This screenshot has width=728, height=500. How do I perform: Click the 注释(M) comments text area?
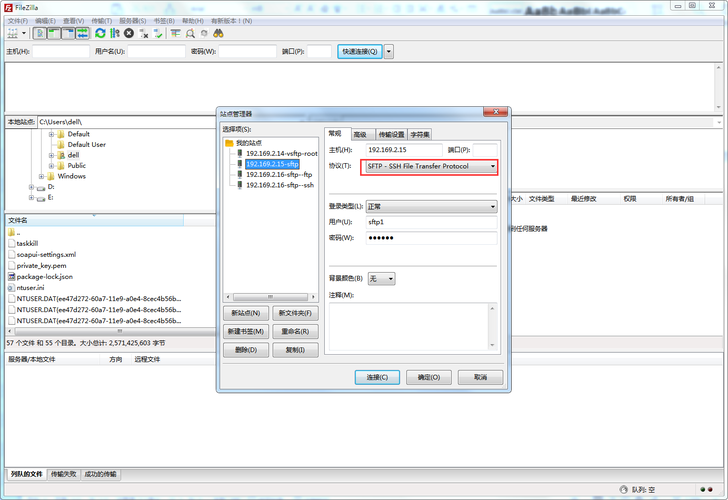click(409, 327)
